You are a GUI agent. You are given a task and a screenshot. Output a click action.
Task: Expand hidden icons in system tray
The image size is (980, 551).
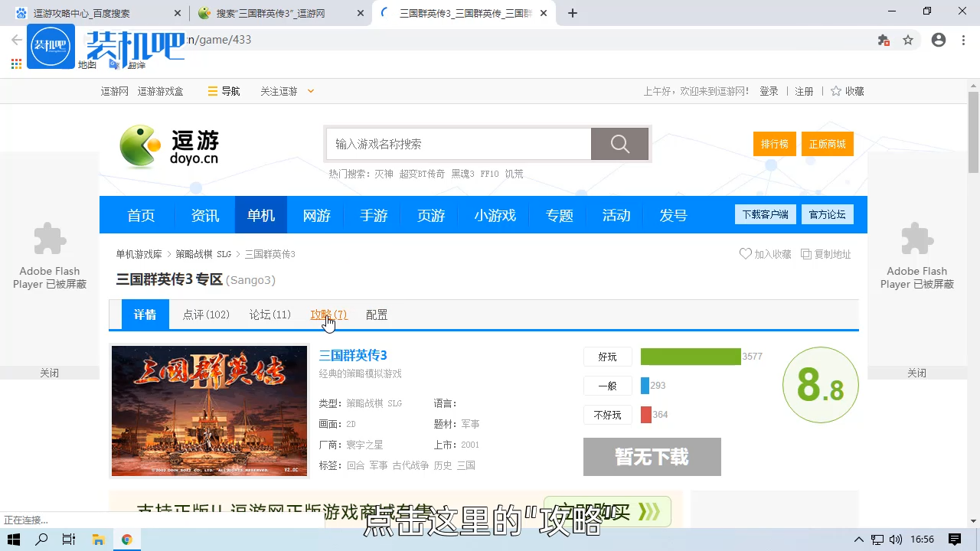[858, 540]
